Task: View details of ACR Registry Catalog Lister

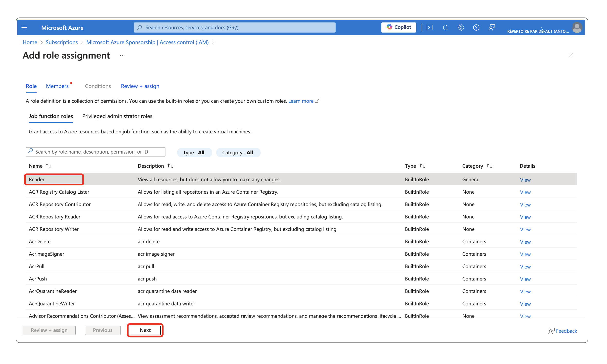Action: [525, 192]
